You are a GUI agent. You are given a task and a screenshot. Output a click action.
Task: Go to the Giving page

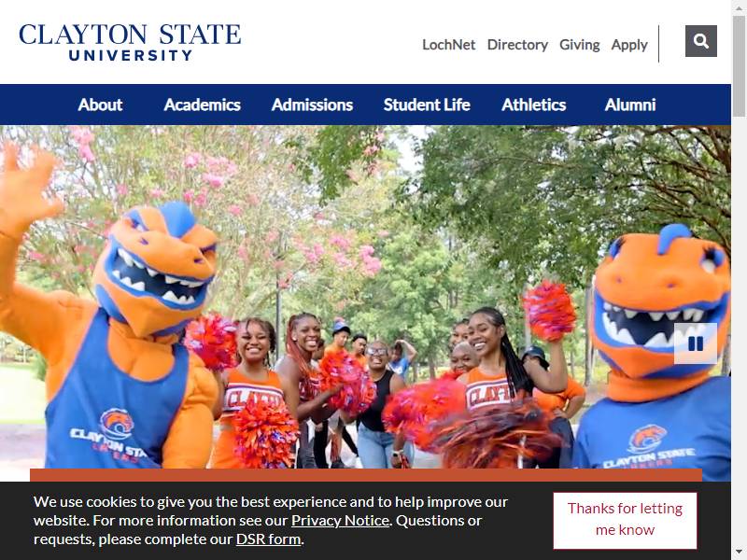pyautogui.click(x=579, y=45)
